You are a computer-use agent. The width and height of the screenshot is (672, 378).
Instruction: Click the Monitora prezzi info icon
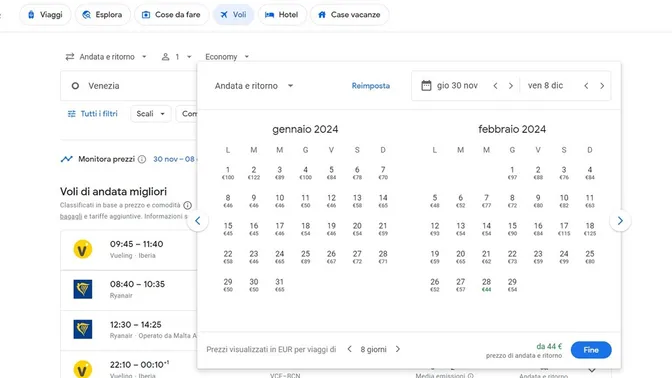click(142, 159)
